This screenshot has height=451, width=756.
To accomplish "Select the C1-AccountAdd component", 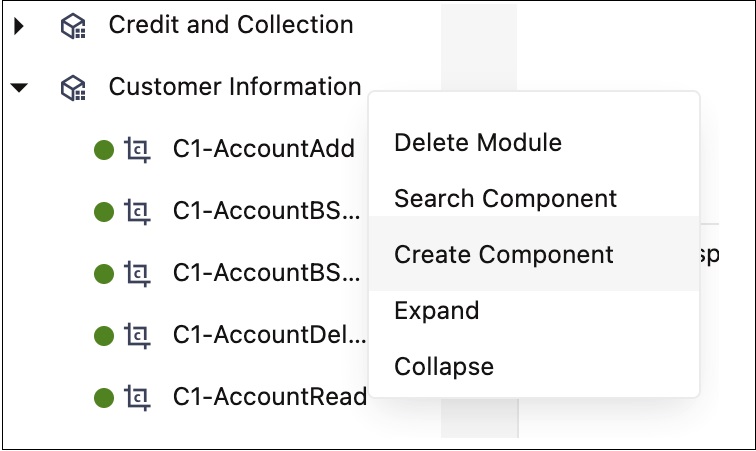I will point(264,150).
